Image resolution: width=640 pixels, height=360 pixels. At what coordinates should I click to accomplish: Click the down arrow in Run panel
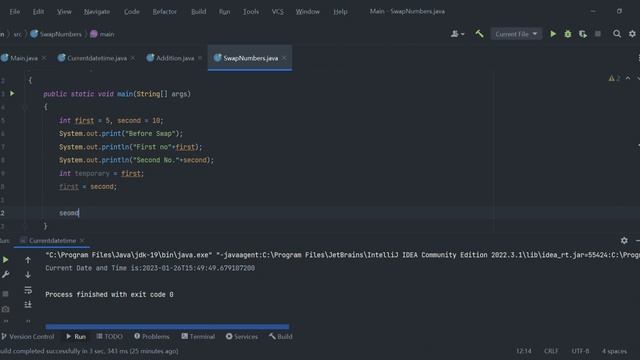(x=28, y=275)
